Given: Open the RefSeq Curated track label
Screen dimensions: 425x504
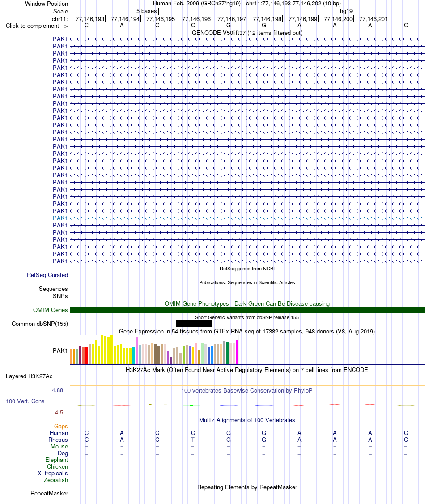Looking at the screenshot, I should [x=47, y=275].
